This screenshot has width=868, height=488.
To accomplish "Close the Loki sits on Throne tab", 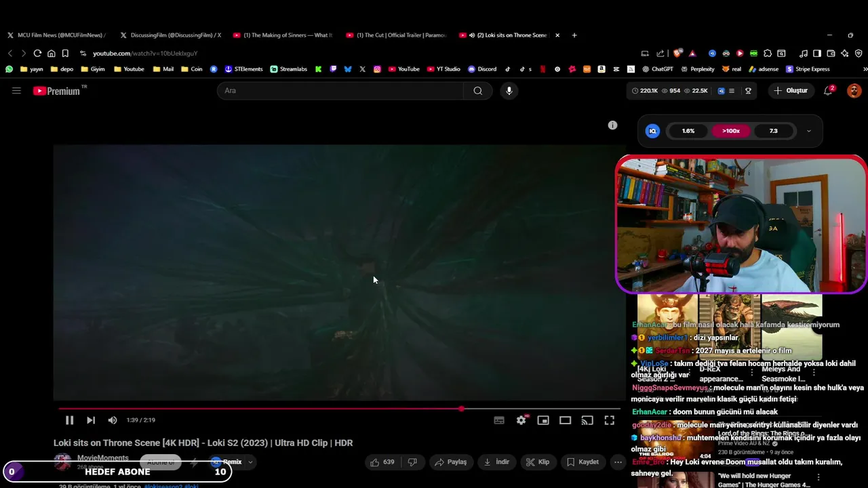I will [x=557, y=35].
